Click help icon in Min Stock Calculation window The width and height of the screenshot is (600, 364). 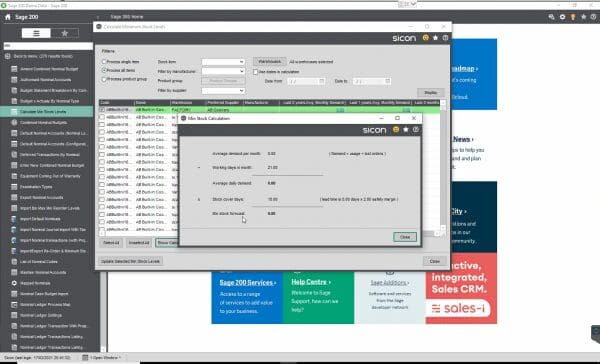click(416, 130)
